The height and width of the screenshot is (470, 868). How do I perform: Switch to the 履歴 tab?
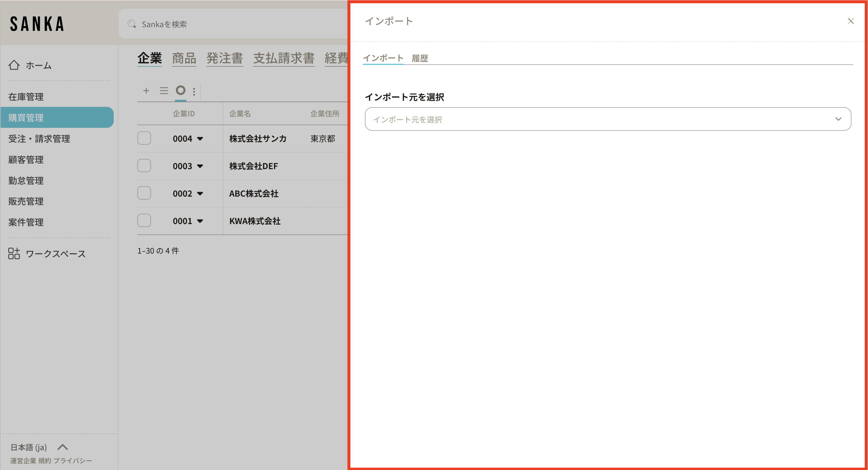pos(420,58)
